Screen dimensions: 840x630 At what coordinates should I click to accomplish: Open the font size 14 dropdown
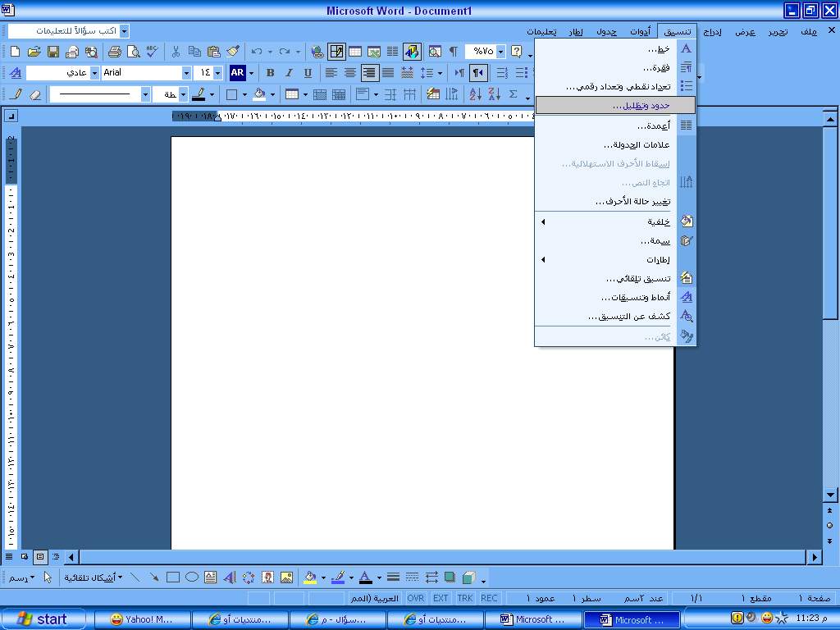click(x=217, y=73)
